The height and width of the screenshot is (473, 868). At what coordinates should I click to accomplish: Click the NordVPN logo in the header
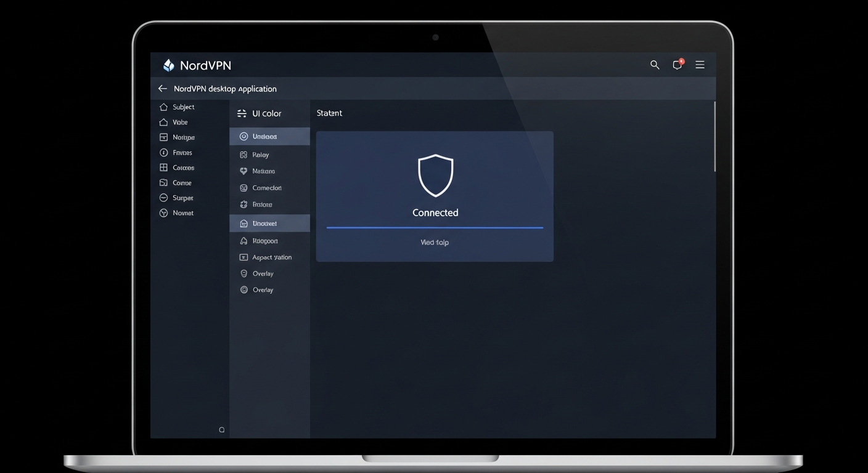click(x=197, y=65)
